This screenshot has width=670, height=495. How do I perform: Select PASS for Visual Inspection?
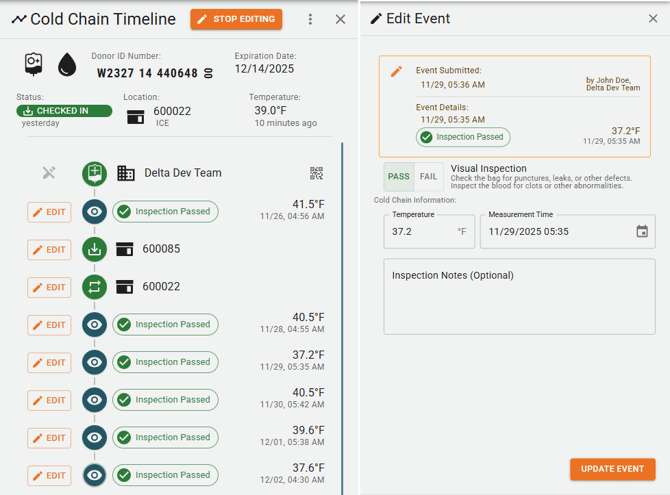399,177
